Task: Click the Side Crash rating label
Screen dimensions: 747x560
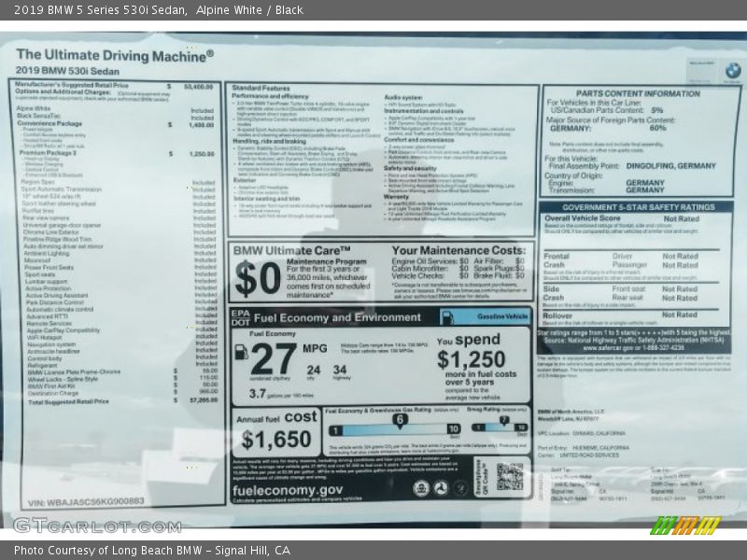Action: point(553,293)
